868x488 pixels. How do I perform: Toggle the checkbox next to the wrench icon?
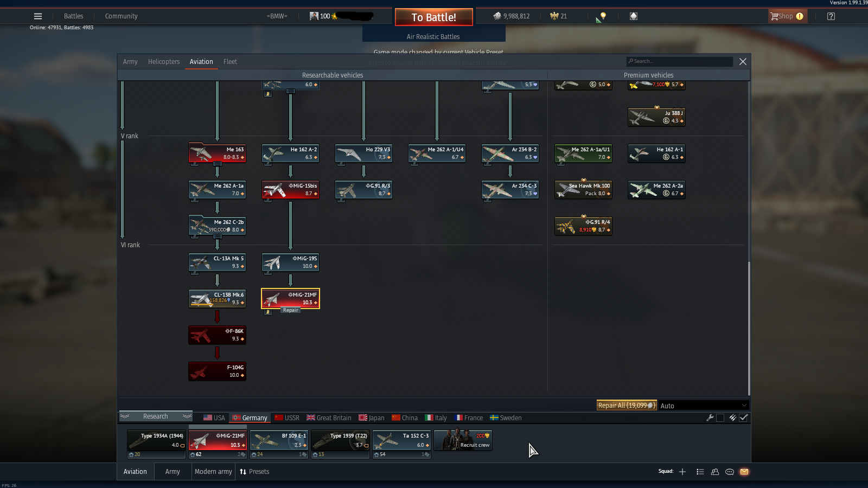pos(720,418)
